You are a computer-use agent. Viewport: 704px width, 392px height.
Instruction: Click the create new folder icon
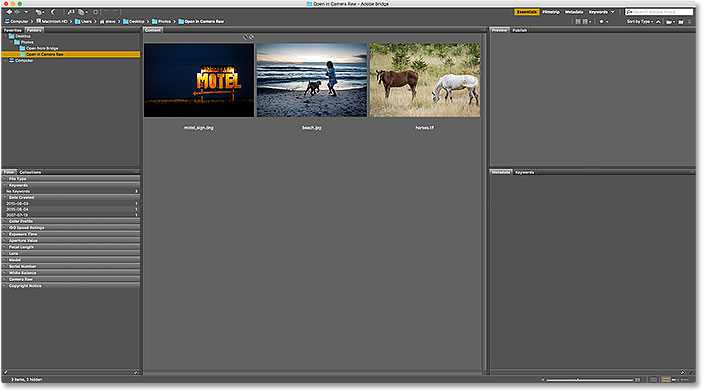[681, 22]
